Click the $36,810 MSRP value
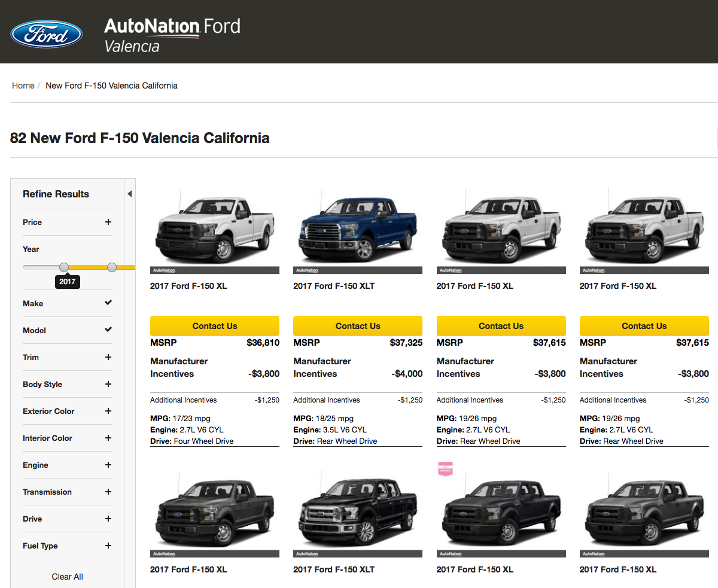Image resolution: width=718 pixels, height=588 pixels. pyautogui.click(x=263, y=343)
